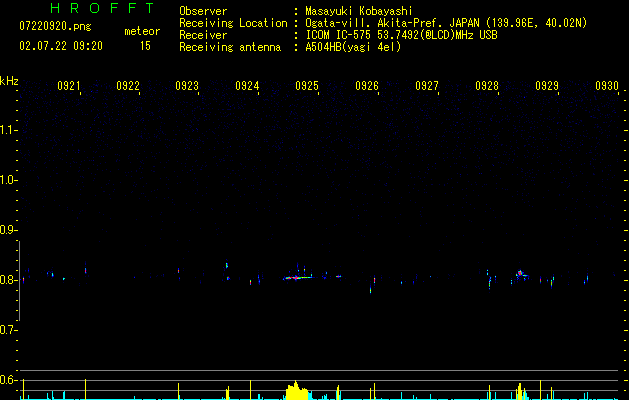
Task: Click the 0928 time marker
Action: 487,86
